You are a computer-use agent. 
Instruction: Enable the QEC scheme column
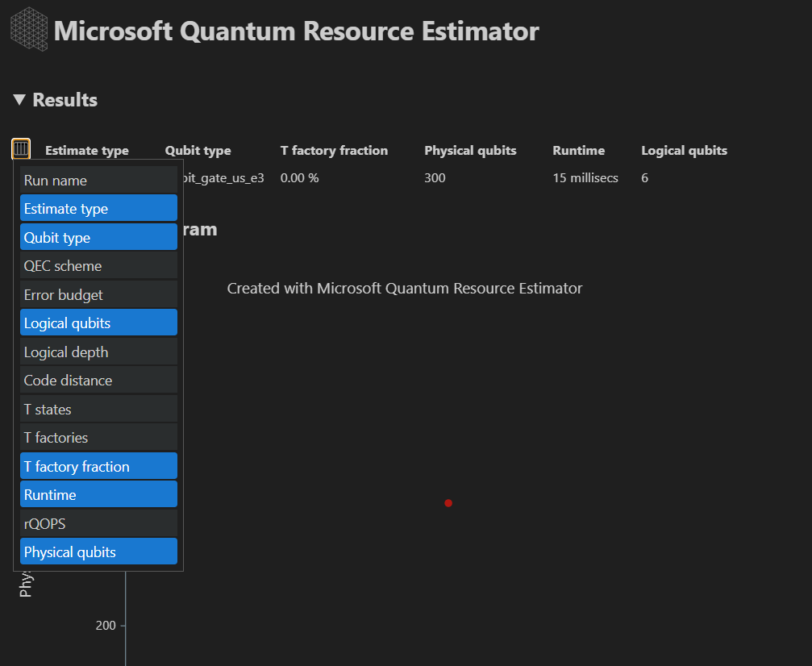(x=98, y=265)
